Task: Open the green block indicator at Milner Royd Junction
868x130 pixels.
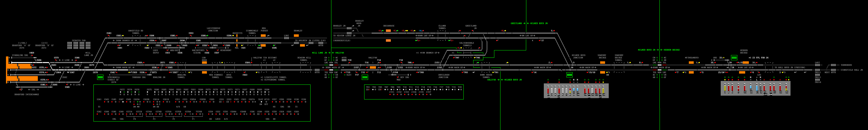Action: [570, 75]
